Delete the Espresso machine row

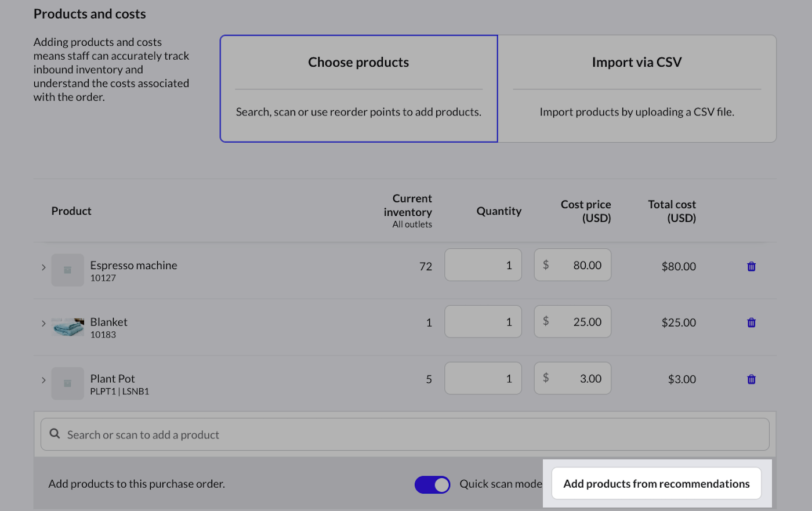click(751, 266)
